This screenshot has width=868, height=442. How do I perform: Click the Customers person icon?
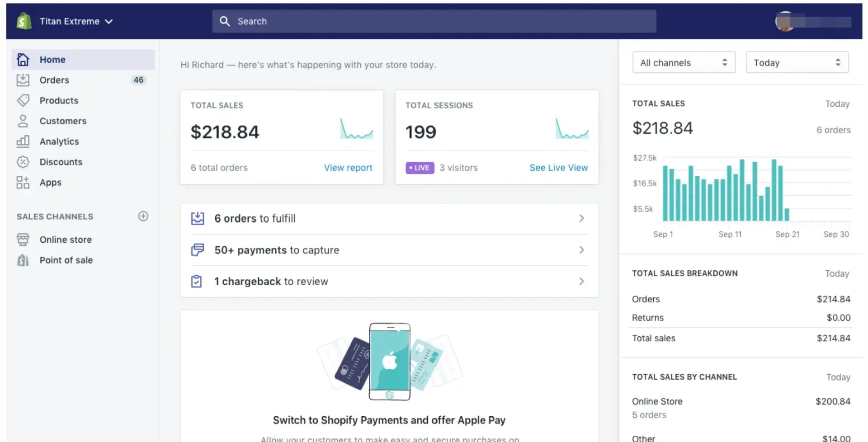[x=23, y=121]
